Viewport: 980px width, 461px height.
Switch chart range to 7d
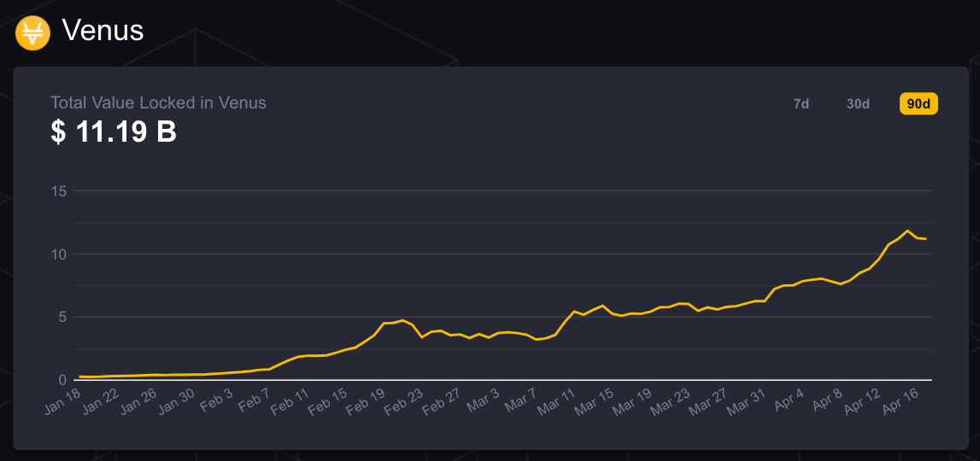pos(801,104)
